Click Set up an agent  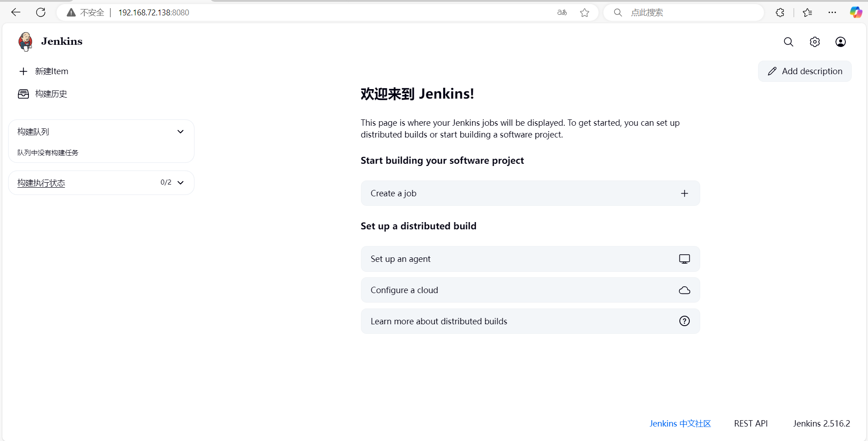click(x=530, y=259)
